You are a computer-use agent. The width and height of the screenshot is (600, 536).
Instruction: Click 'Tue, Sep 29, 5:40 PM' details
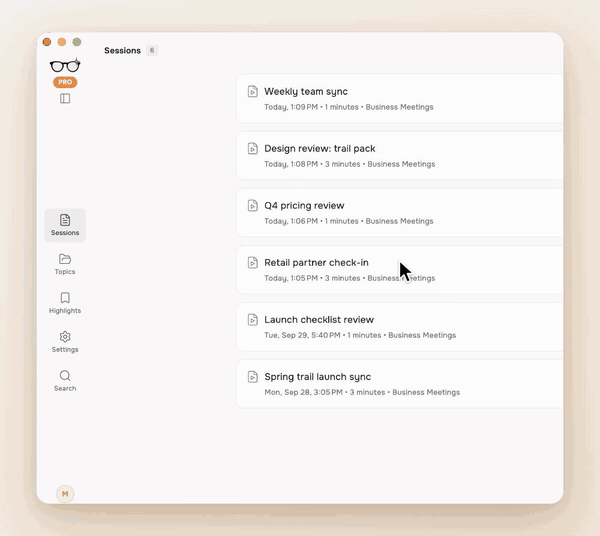click(x=360, y=335)
